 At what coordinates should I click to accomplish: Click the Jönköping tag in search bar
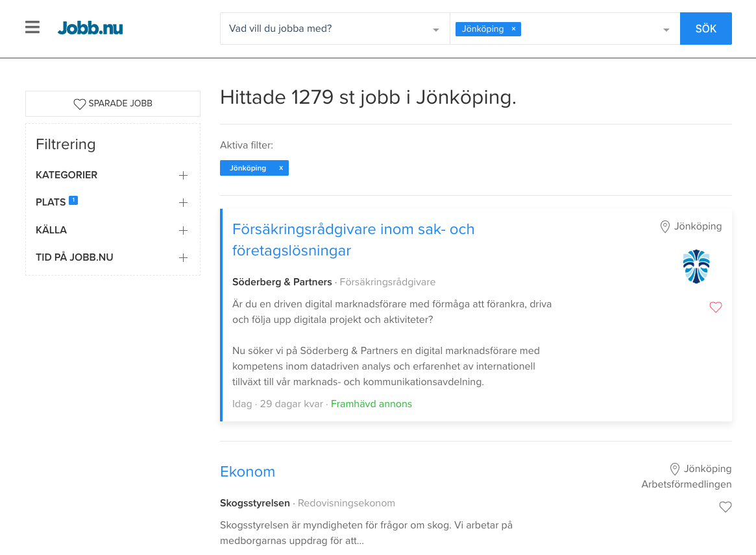488,29
